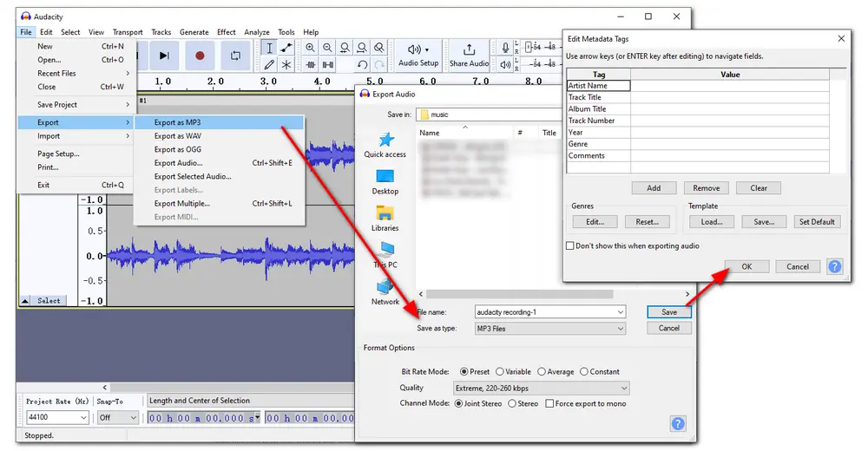Open the Save in music folder dropdown
Screen dimensions: 868x451
click(x=490, y=114)
